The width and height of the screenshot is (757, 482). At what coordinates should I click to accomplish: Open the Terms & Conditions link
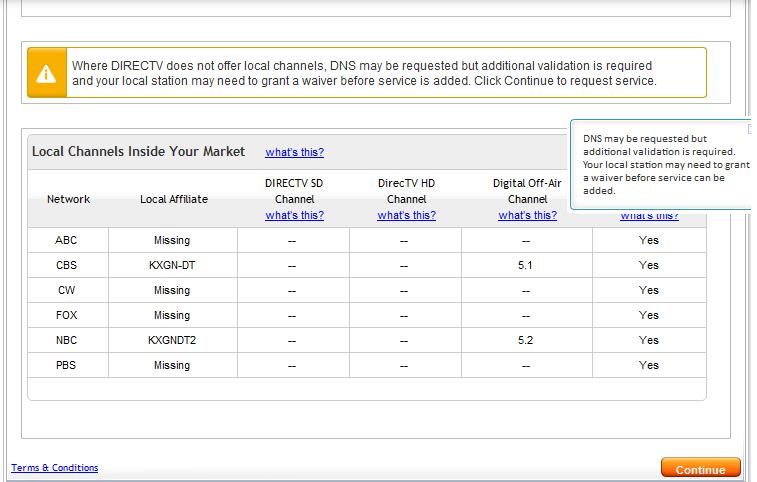[x=55, y=468]
